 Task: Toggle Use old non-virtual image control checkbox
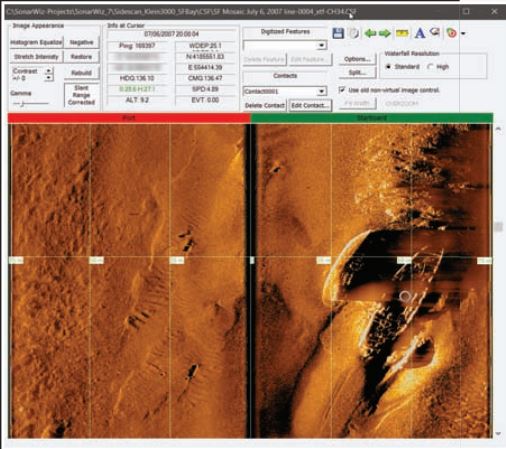(x=342, y=90)
